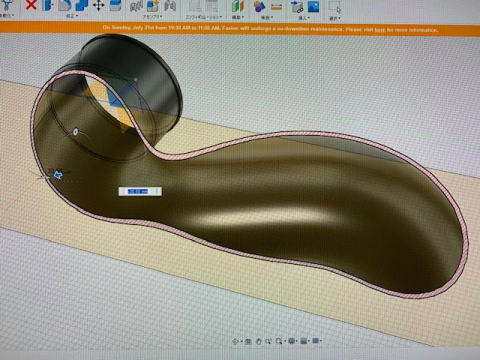Click the blue canvas image insert icon

click(313, 6)
